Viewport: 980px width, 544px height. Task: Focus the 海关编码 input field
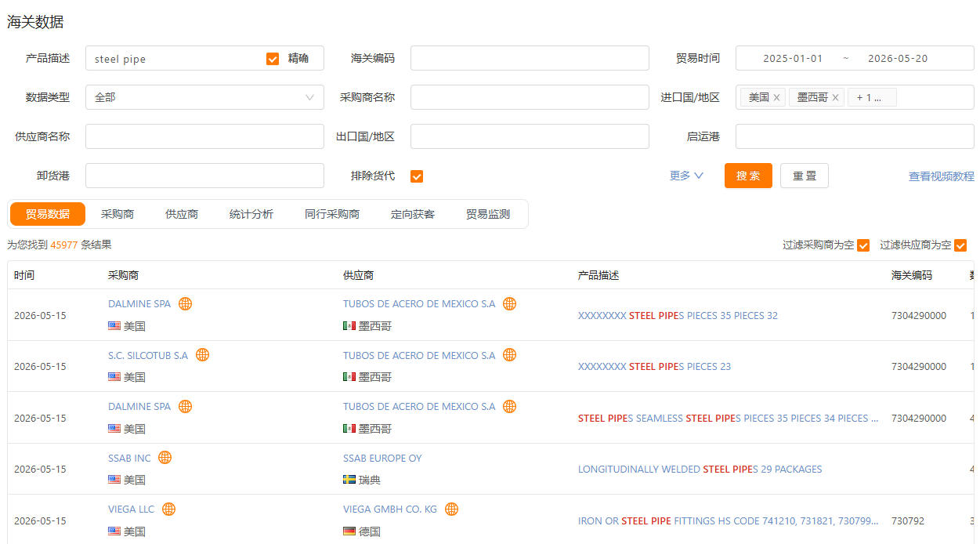point(530,58)
